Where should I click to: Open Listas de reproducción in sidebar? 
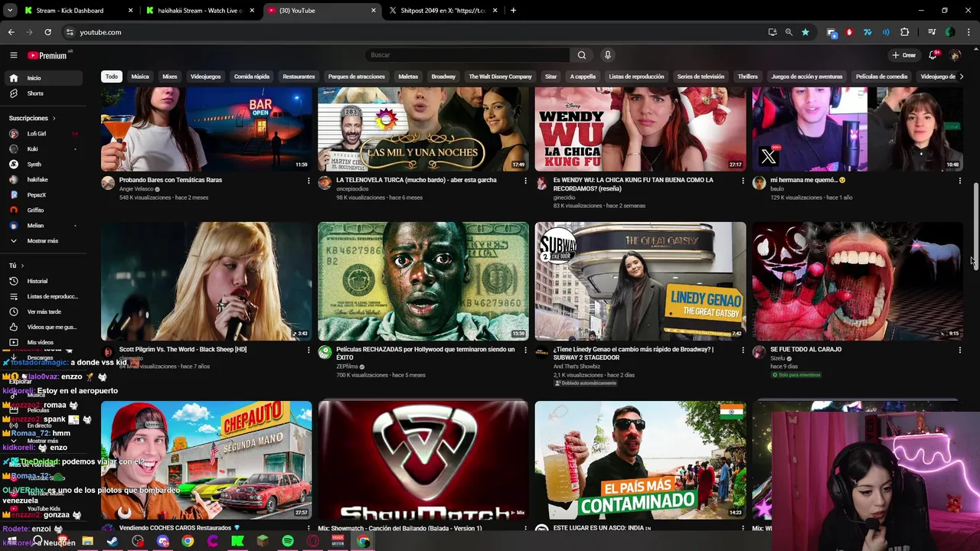44,296
